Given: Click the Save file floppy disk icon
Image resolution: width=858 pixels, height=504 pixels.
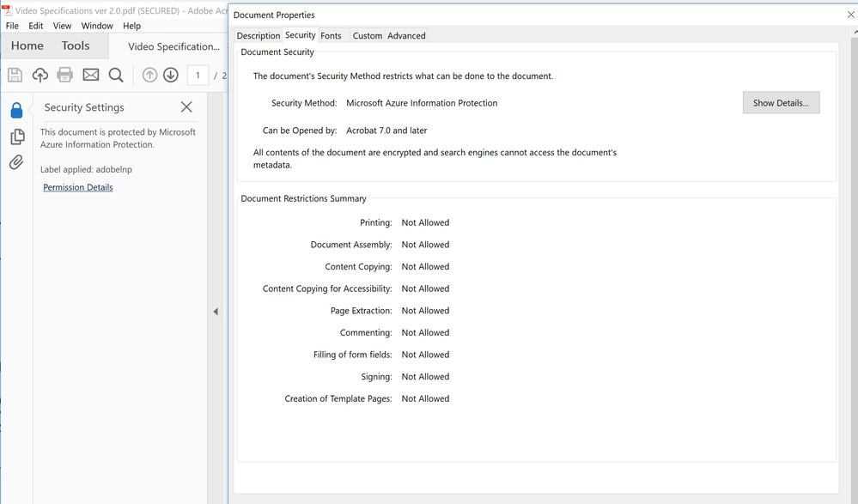Looking at the screenshot, I should tap(15, 75).
